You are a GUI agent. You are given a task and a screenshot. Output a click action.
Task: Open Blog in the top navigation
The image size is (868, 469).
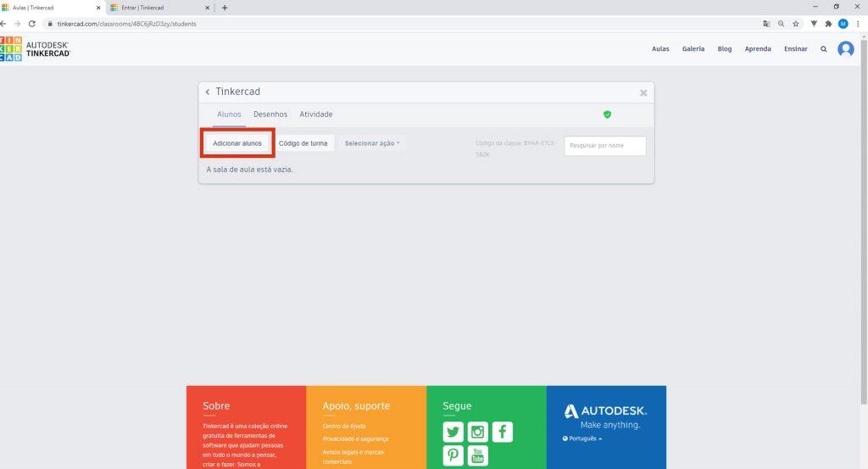(725, 49)
